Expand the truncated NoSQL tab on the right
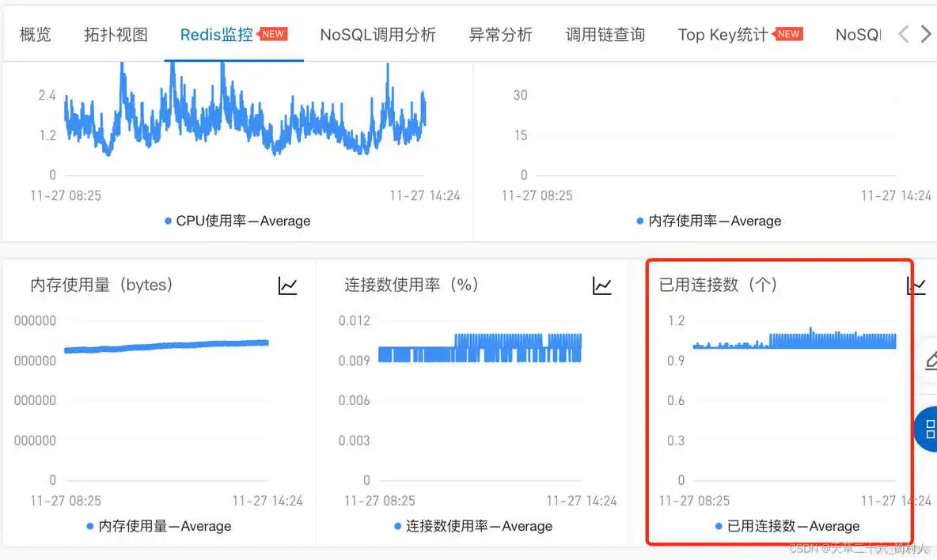Screen dimensions: 937x560 [x=859, y=34]
